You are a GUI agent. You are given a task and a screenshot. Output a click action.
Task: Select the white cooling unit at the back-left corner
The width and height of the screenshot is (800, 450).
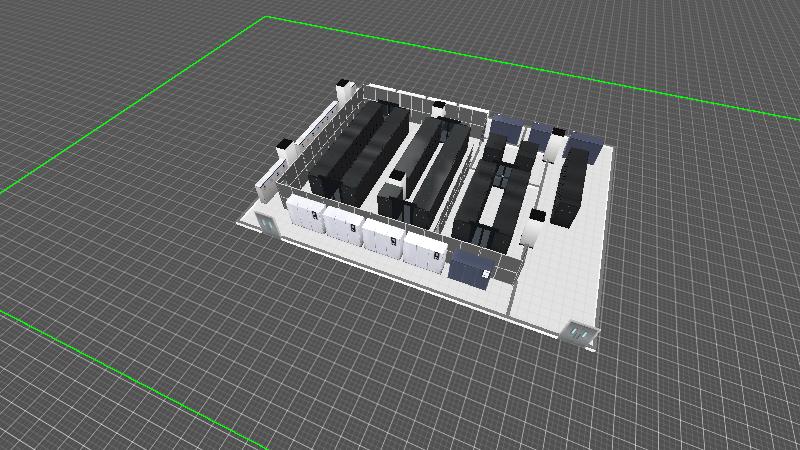pyautogui.click(x=343, y=93)
